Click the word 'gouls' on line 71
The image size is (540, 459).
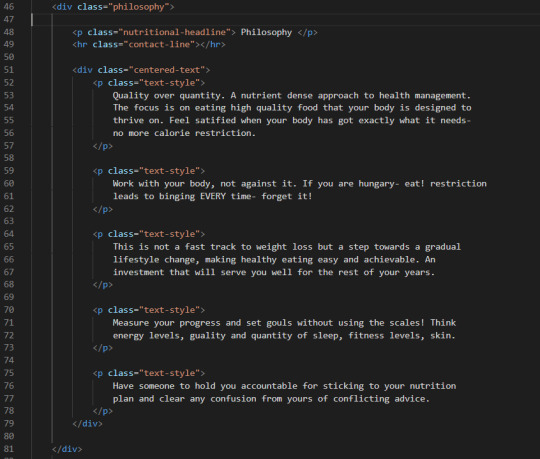tap(279, 323)
